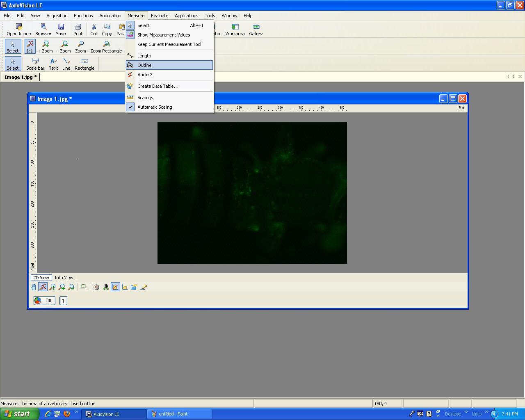Image resolution: width=525 pixels, height=420 pixels.
Task: Click the dotted region selection icon
Action: click(83, 287)
